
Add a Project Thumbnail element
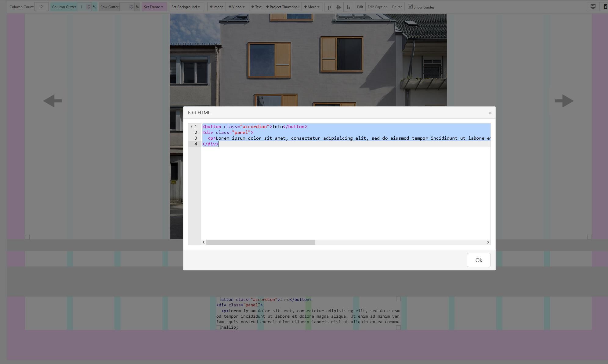[x=283, y=7]
